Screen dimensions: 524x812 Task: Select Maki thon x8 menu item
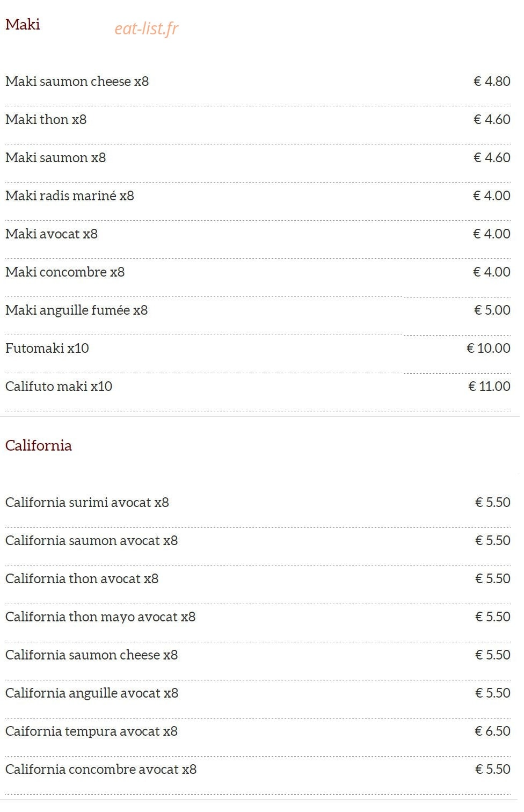tap(46, 119)
